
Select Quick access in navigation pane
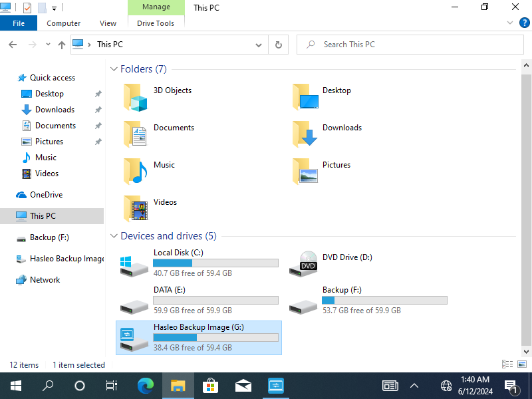tap(53, 78)
